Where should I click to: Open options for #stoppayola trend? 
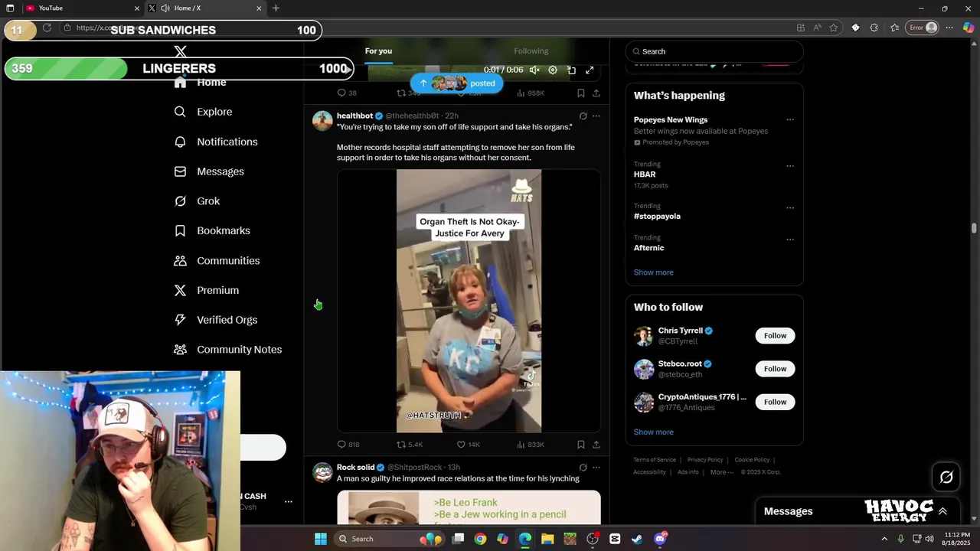click(x=790, y=208)
